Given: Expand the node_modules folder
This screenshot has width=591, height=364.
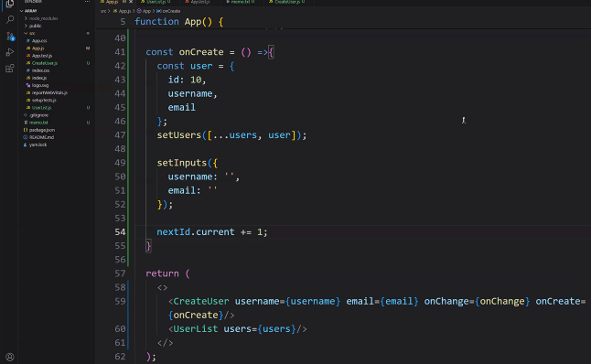Looking at the screenshot, I should pos(41,18).
